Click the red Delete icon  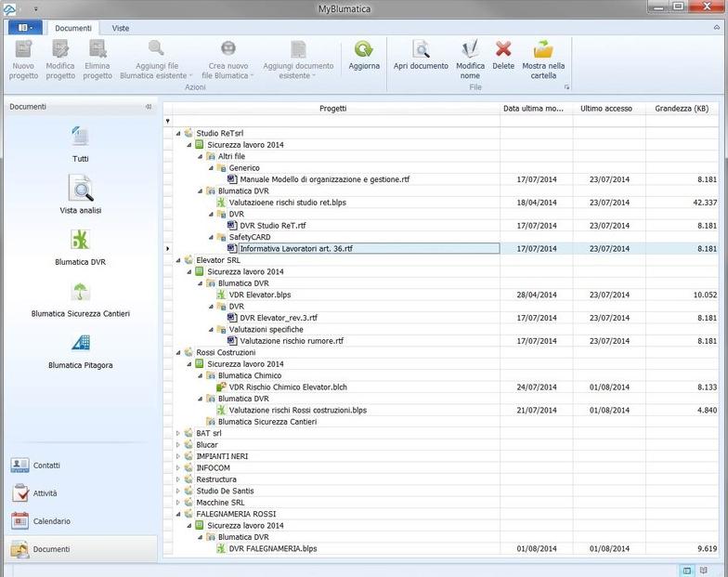[x=503, y=50]
